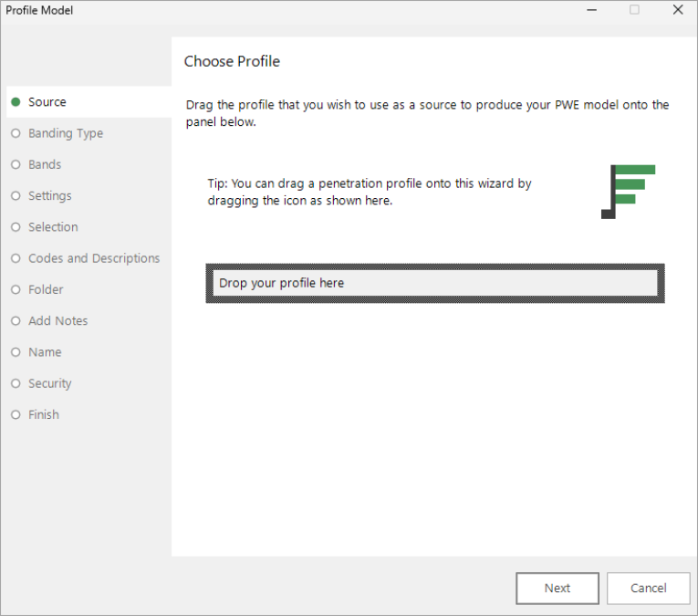
Task: Click the tip text about dragging profiles
Action: coord(370,192)
